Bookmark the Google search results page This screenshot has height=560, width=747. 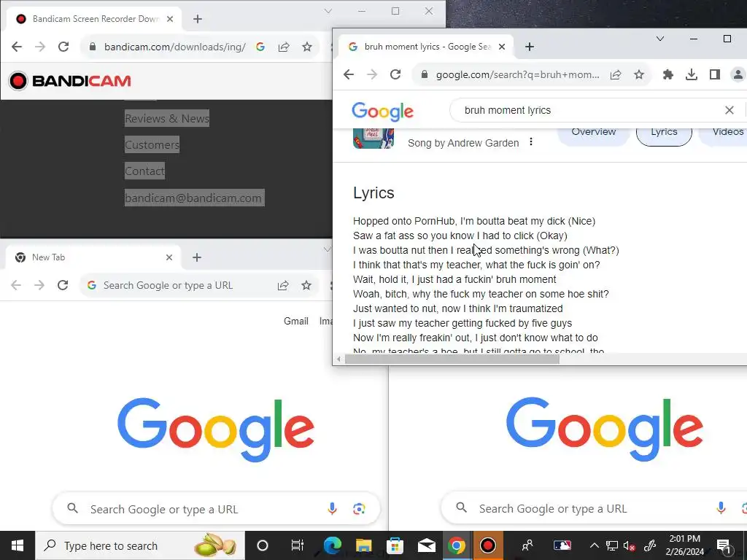[x=639, y=74]
